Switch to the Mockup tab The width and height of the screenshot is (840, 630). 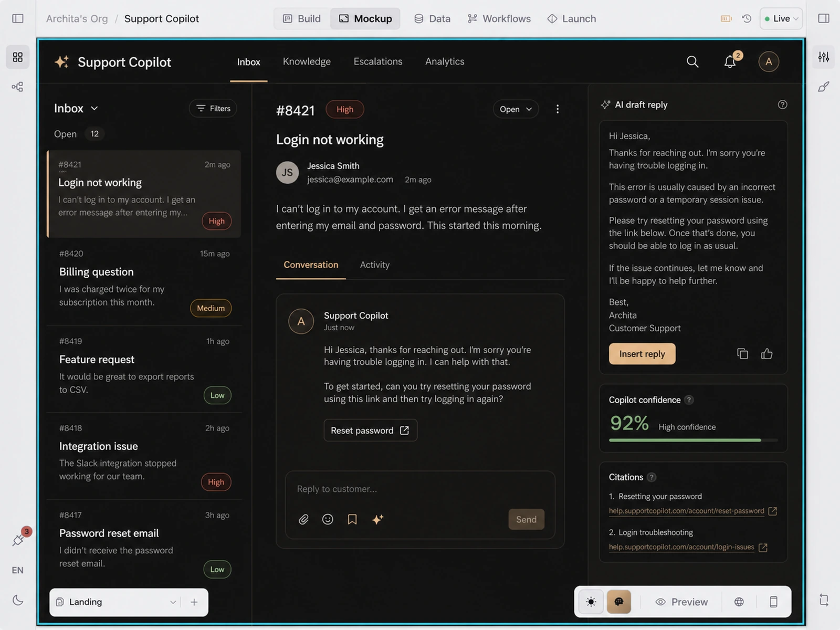tap(365, 18)
